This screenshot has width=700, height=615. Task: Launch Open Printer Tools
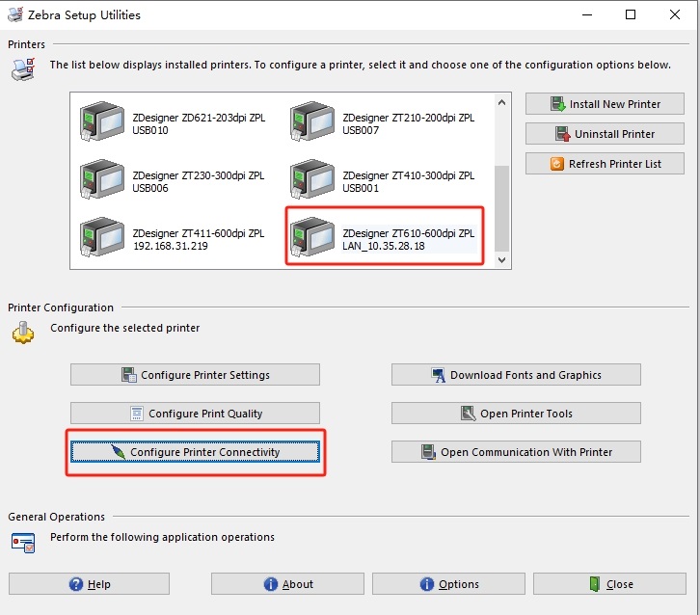[516, 414]
